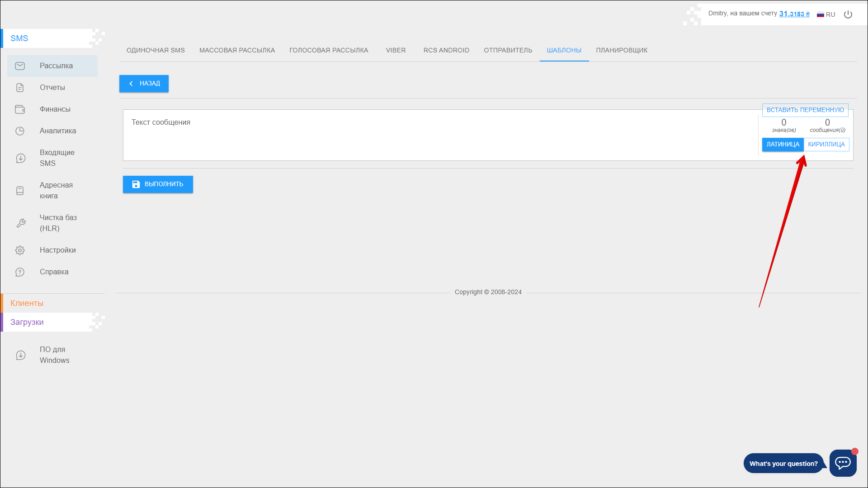The height and width of the screenshot is (488, 868).
Task: Click the Настройки gear icon
Action: 20,250
